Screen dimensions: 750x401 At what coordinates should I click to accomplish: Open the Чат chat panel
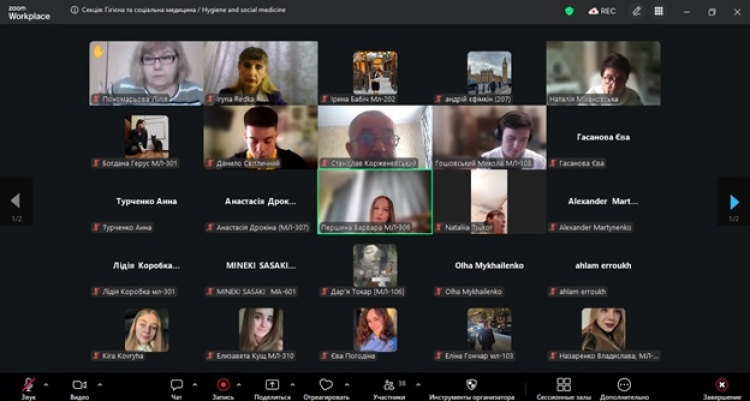(176, 385)
